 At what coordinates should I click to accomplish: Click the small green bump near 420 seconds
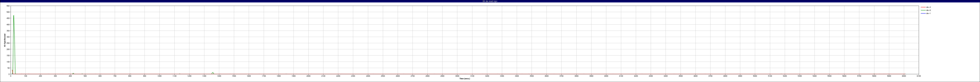[x=73, y=74]
